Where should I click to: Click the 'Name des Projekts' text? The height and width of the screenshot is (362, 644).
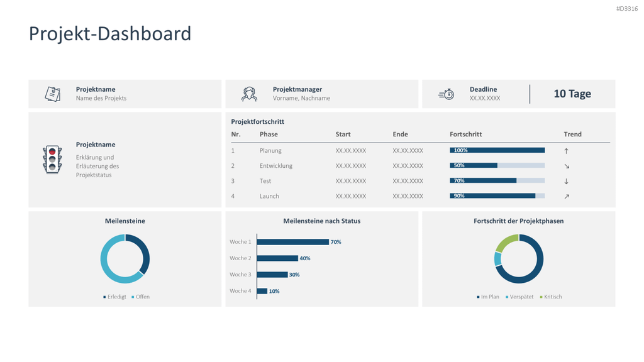coord(101,98)
